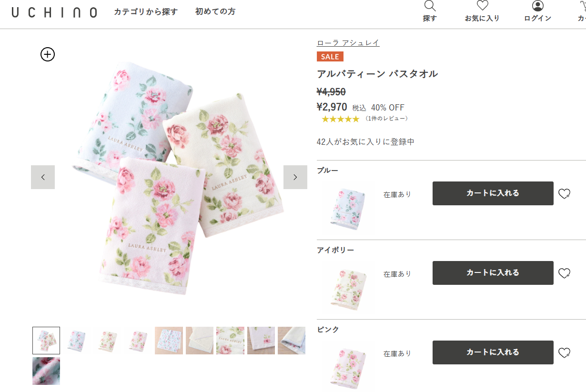Add the ブルー towel to wishlist heart
This screenshot has width=586, height=392.
tap(564, 193)
